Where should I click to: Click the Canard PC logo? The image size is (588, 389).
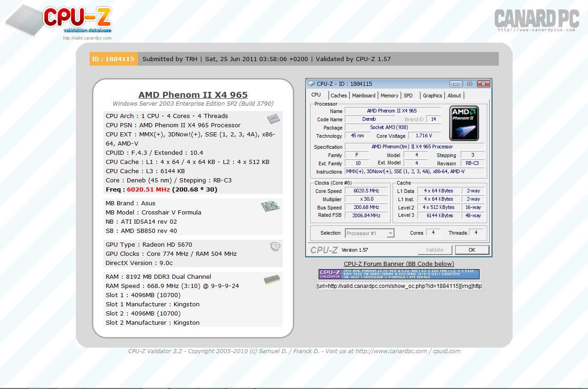[x=537, y=18]
